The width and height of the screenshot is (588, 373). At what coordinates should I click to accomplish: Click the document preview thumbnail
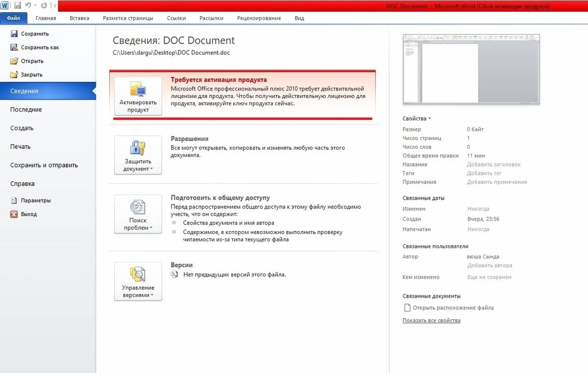[x=471, y=69]
